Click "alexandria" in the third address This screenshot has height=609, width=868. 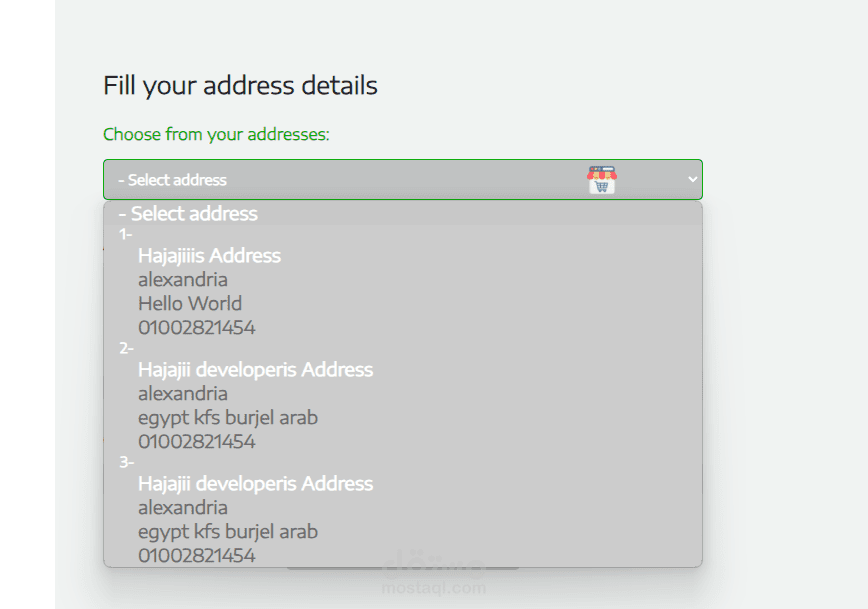click(183, 508)
